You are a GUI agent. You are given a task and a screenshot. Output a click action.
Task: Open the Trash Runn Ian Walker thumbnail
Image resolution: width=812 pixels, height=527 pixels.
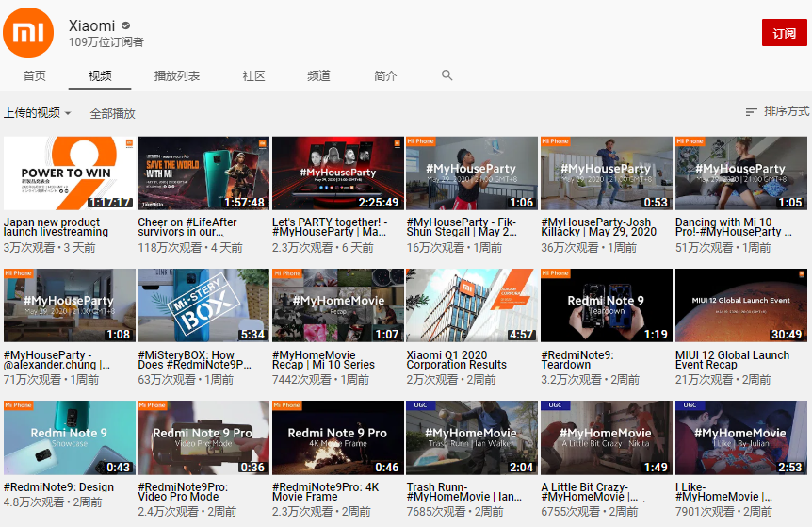(472, 437)
